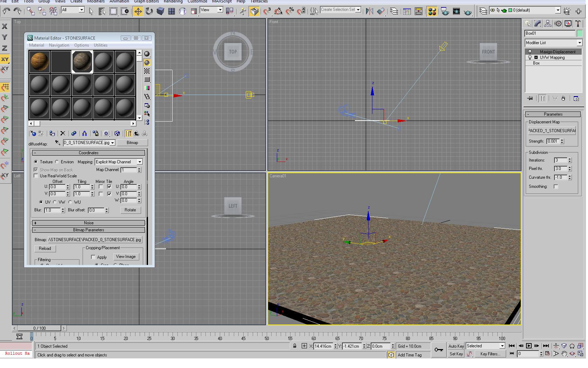This screenshot has height=368, width=588.
Task: Click the Bitmap type button
Action: pyautogui.click(x=132, y=143)
